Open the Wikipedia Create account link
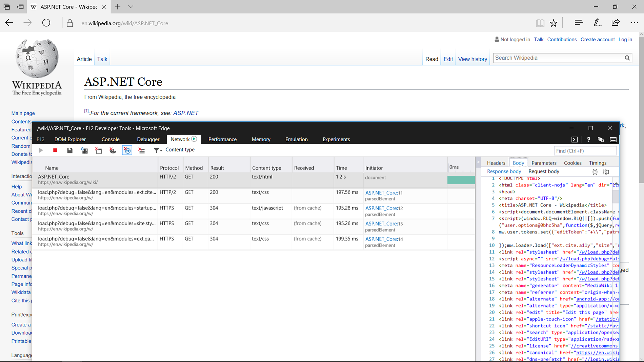Image resolution: width=644 pixels, height=362 pixels. 598,39
